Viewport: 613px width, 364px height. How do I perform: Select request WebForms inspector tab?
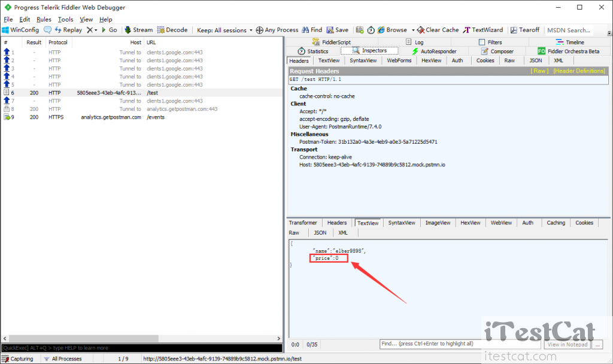pyautogui.click(x=399, y=60)
